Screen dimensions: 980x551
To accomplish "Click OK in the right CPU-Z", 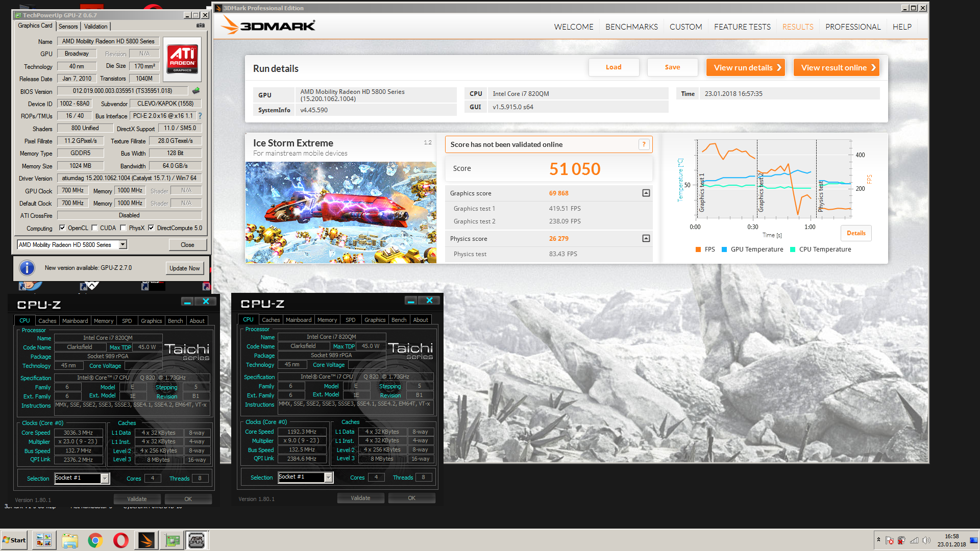I will (x=411, y=498).
